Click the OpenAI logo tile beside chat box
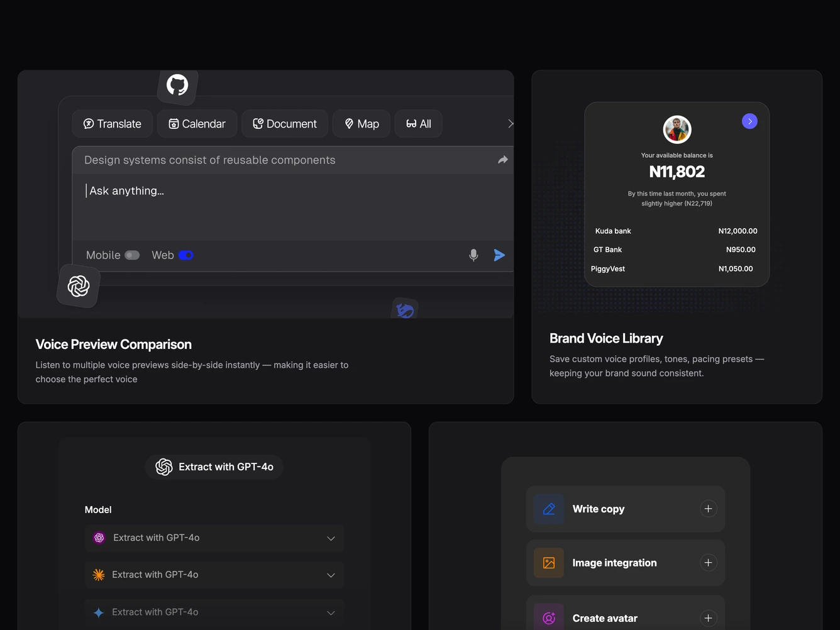 tap(79, 286)
